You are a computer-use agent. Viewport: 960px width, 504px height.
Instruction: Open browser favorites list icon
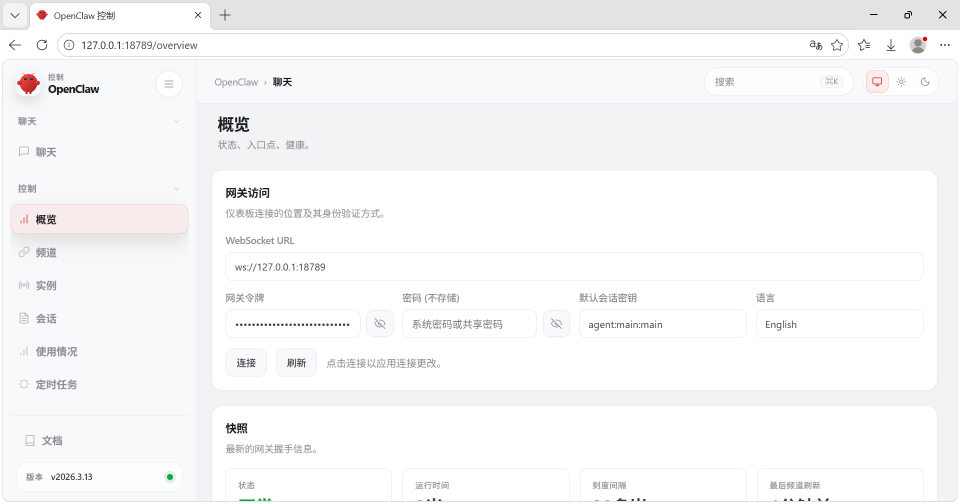[864, 45]
